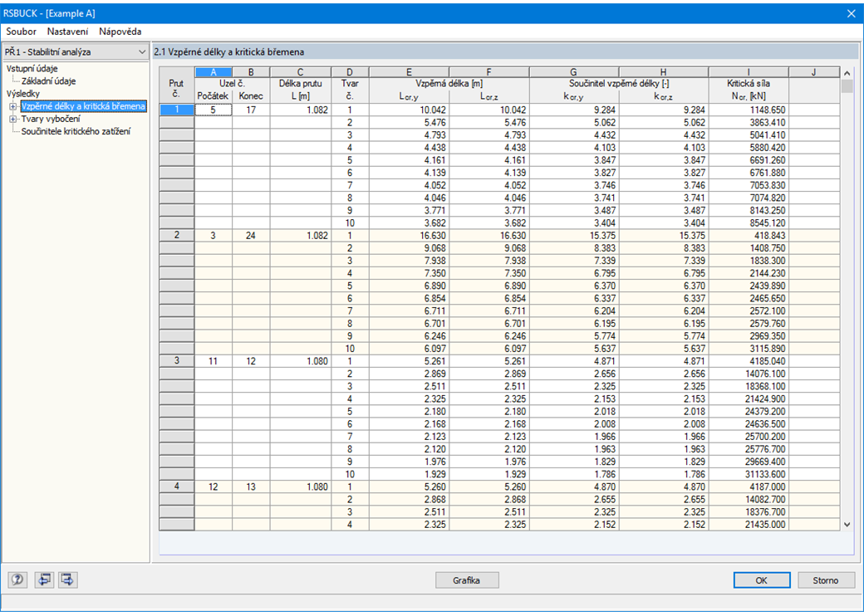The height and width of the screenshot is (616, 864).
Task: Click the Součinitel vzpěrné délky heading
Action: [x=619, y=84]
